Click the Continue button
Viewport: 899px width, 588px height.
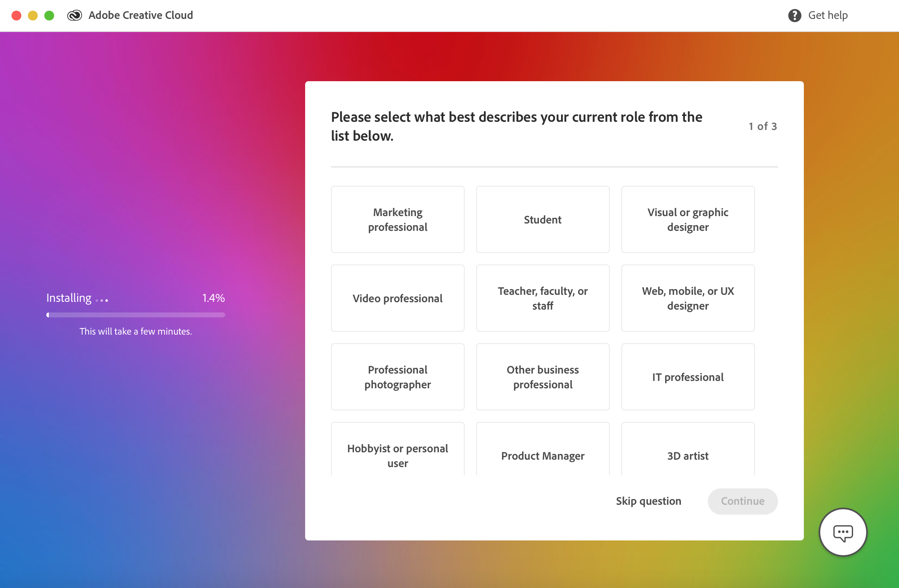click(x=742, y=501)
